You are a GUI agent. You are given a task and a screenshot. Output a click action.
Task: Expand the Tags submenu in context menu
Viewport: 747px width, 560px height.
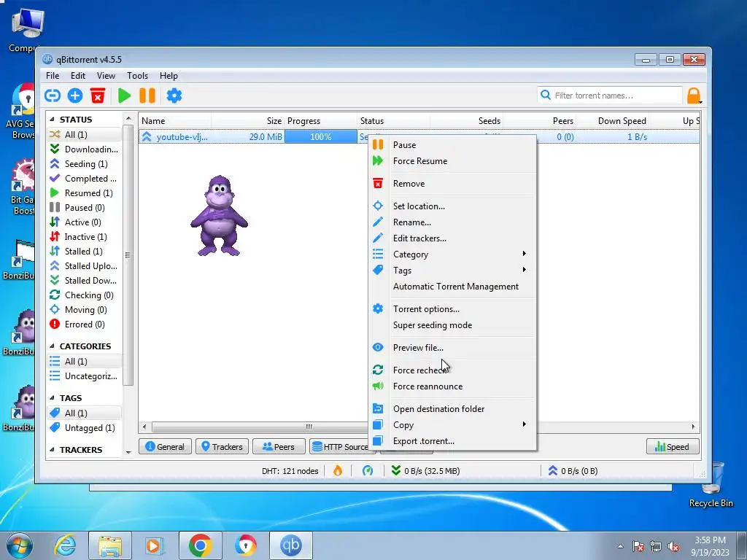coord(452,271)
